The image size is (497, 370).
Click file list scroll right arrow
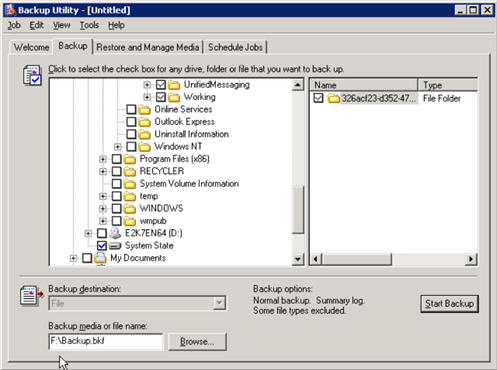471,259
